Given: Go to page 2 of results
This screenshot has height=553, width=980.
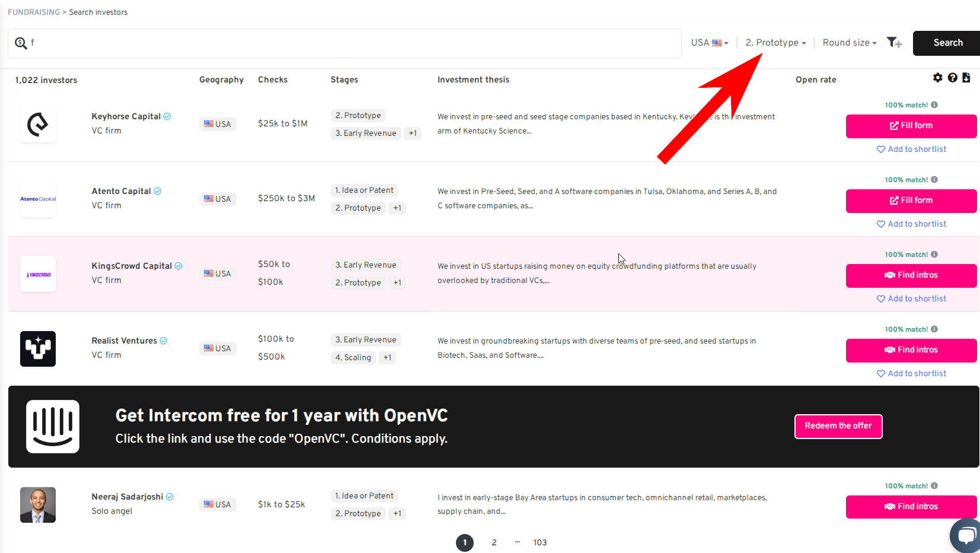Looking at the screenshot, I should tap(494, 542).
